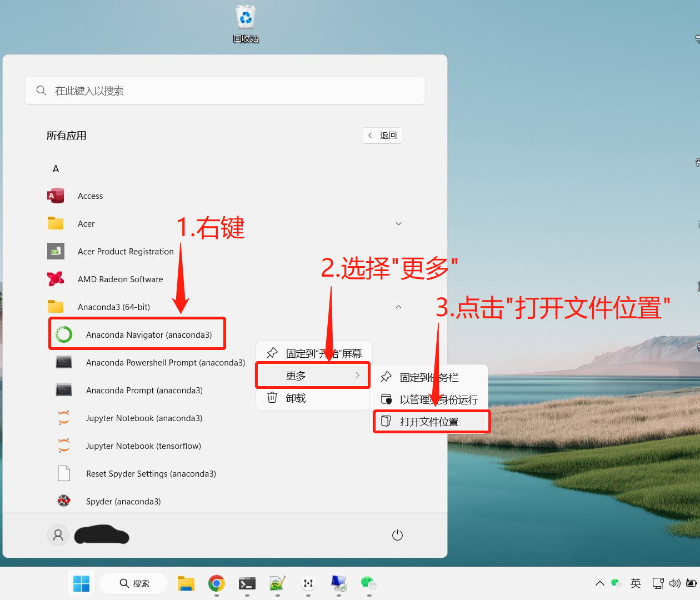Click the network display icon in tray
Screen dimensions: 700x600
click(658, 583)
